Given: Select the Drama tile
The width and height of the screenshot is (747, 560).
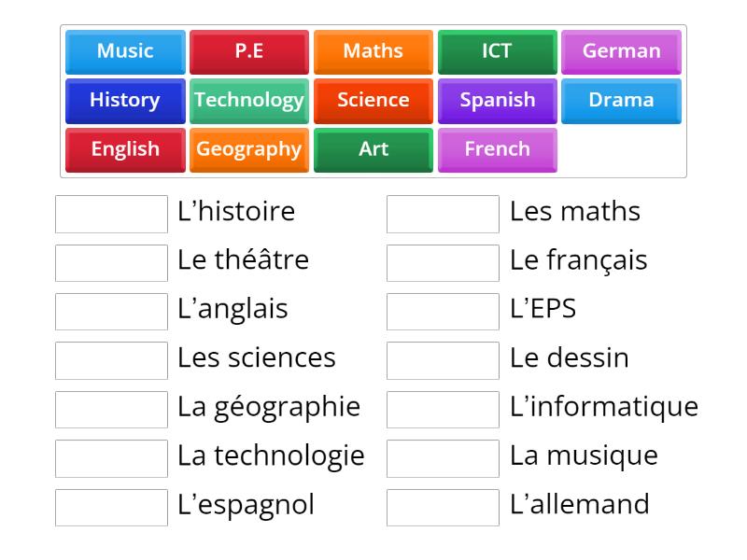Looking at the screenshot, I should 621,101.
